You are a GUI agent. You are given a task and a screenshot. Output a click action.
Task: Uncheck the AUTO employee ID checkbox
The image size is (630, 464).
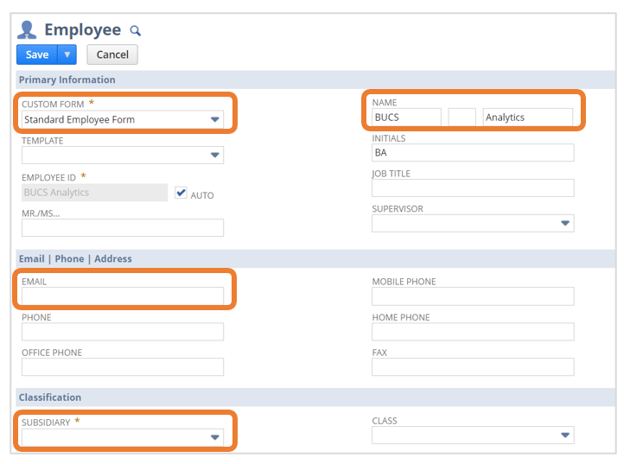pyautogui.click(x=181, y=193)
